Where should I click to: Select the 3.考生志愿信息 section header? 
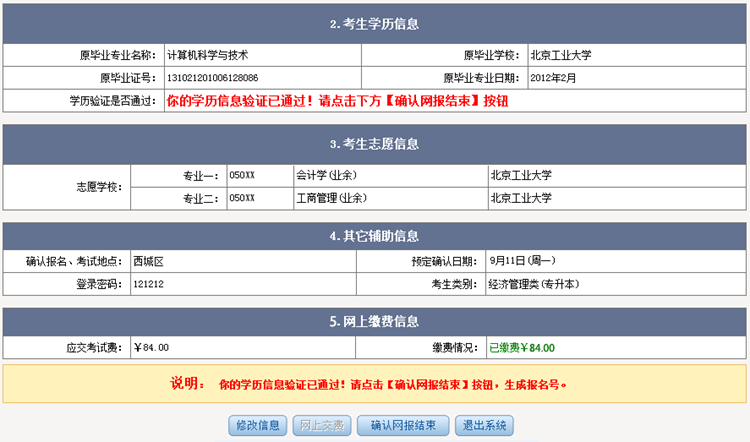[x=374, y=144]
